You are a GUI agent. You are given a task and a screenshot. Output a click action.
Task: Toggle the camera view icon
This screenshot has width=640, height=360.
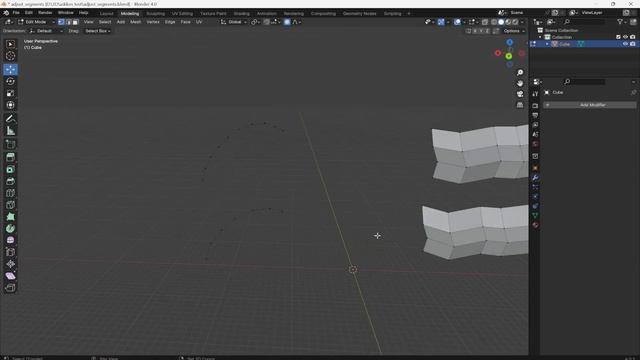(520, 94)
